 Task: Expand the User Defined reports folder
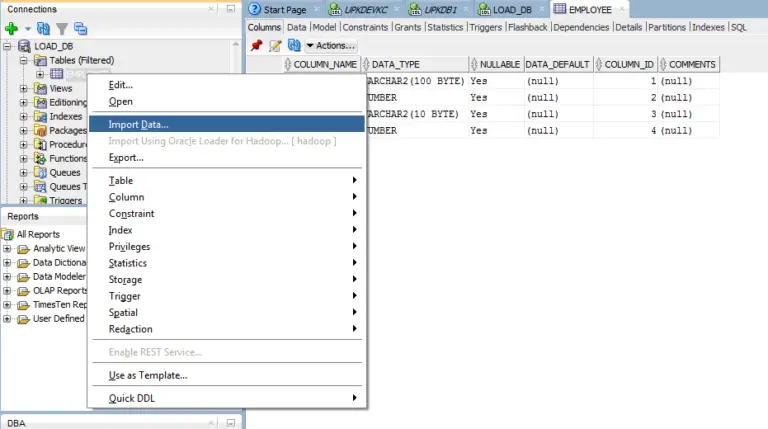click(7, 319)
